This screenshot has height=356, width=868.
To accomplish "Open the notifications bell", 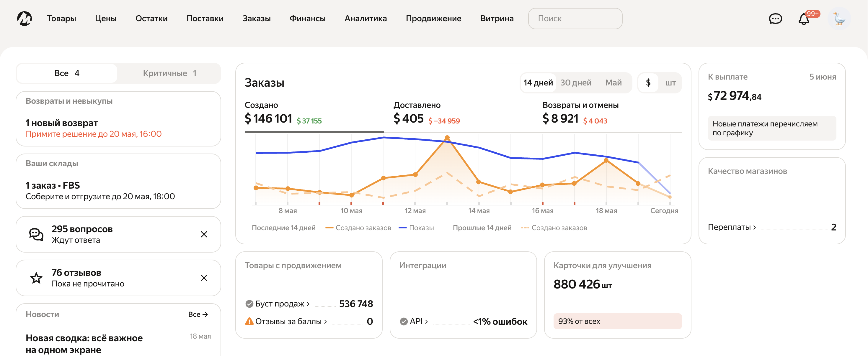I will [x=804, y=19].
